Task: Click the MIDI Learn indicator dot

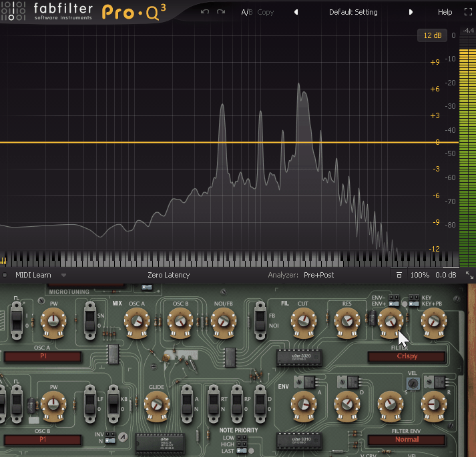Action: click(5, 275)
